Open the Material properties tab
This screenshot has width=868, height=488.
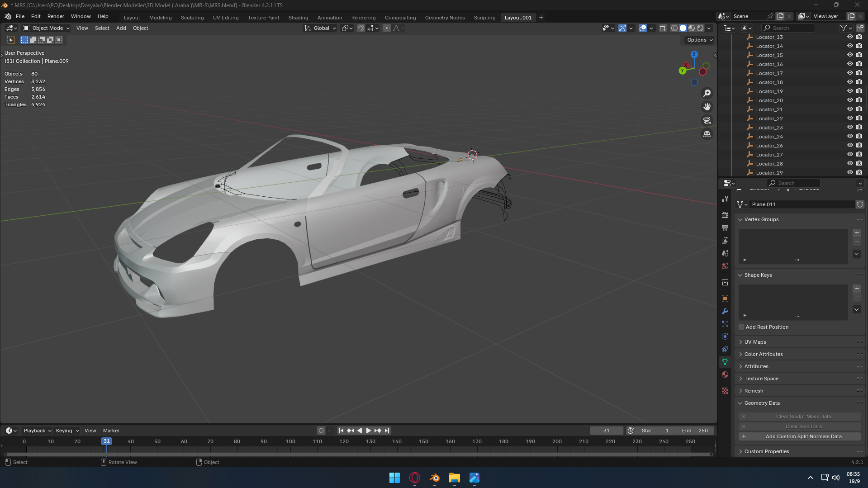(x=725, y=374)
